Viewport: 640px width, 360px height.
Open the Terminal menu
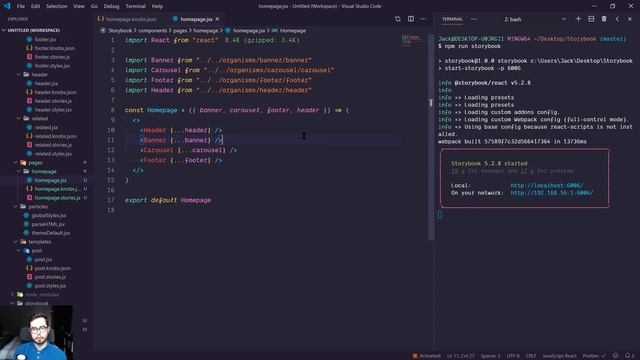(x=136, y=6)
